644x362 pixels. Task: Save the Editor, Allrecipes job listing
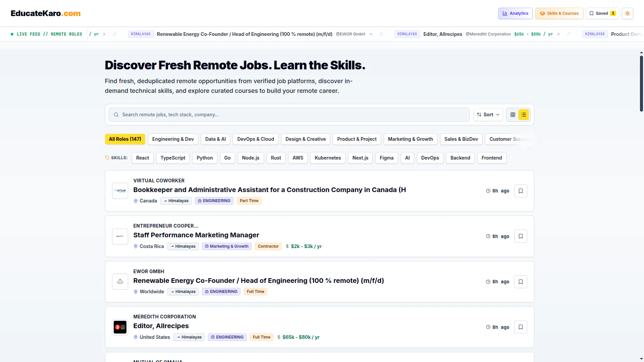pyautogui.click(x=521, y=327)
